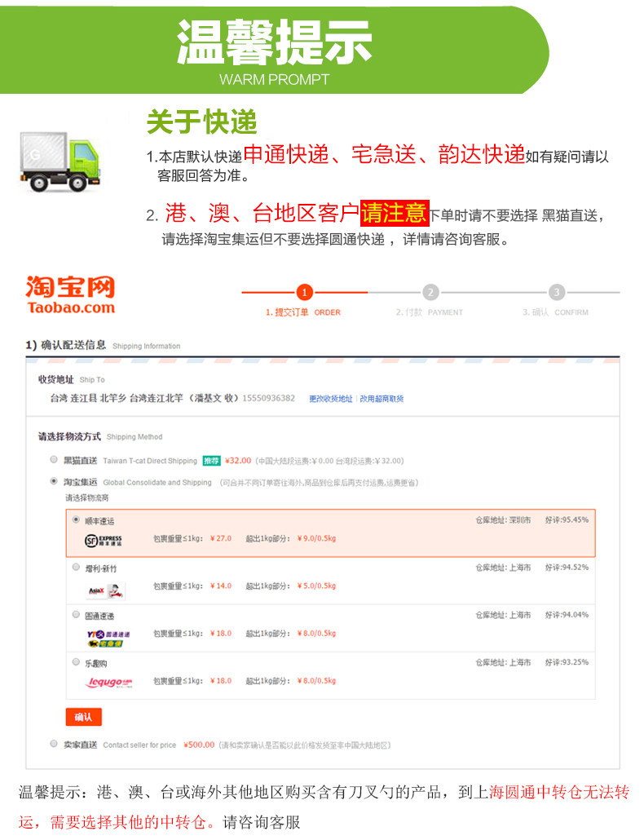
Task: Select the 增利-新竹 carrier radio button
Action: click(76, 567)
